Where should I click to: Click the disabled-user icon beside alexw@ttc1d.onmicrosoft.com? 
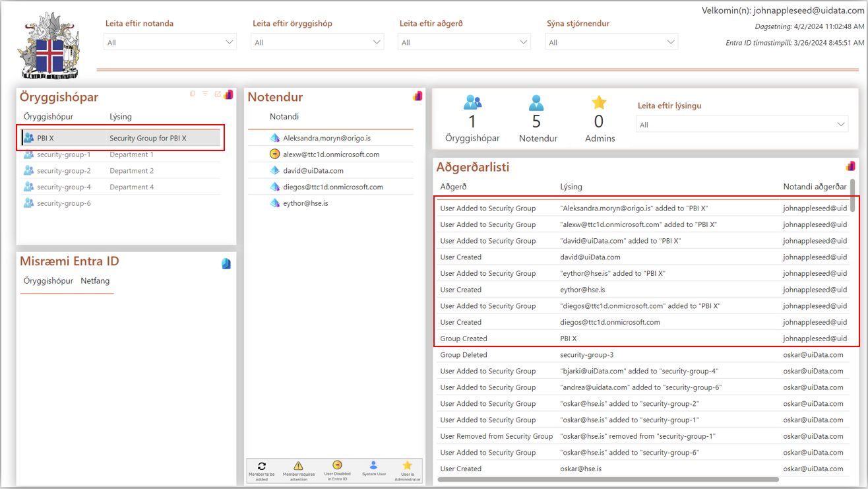275,154
